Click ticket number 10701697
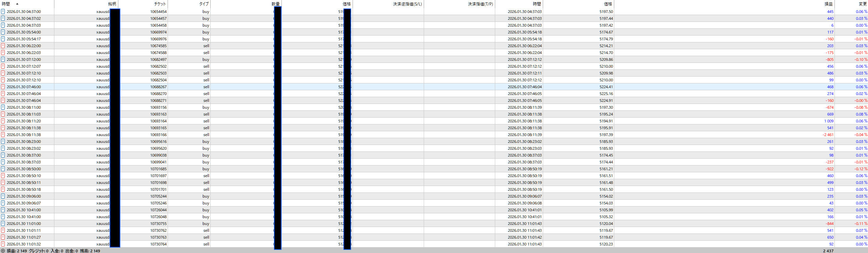Screen dimensions: 868x253 [x=158, y=176]
